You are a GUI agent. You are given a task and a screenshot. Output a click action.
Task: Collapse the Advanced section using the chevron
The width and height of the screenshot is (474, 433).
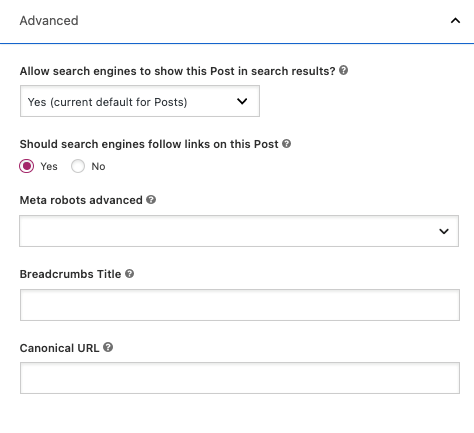455,21
